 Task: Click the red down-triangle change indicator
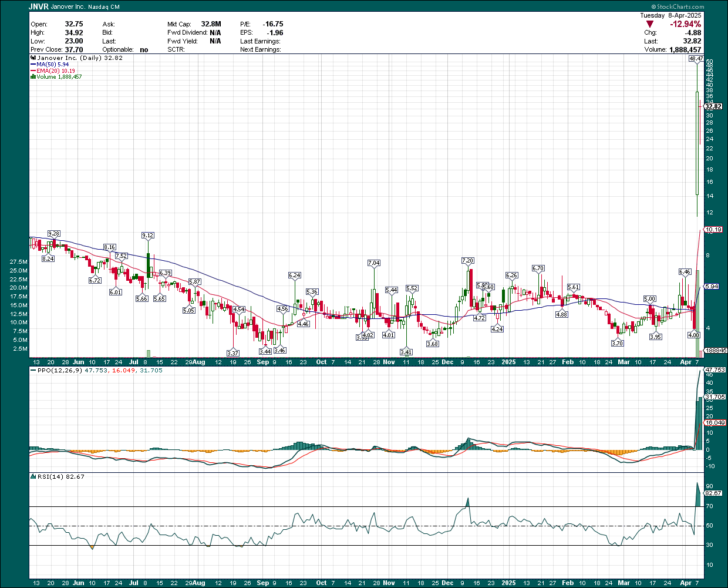coord(649,23)
